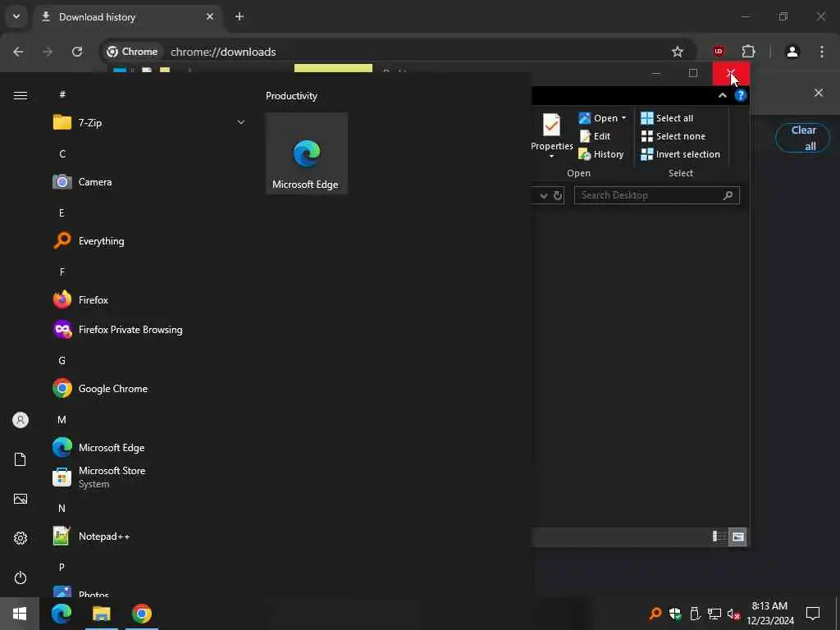Expand Start menu hamburger navigation
The height and width of the screenshot is (630, 840).
pyautogui.click(x=21, y=95)
